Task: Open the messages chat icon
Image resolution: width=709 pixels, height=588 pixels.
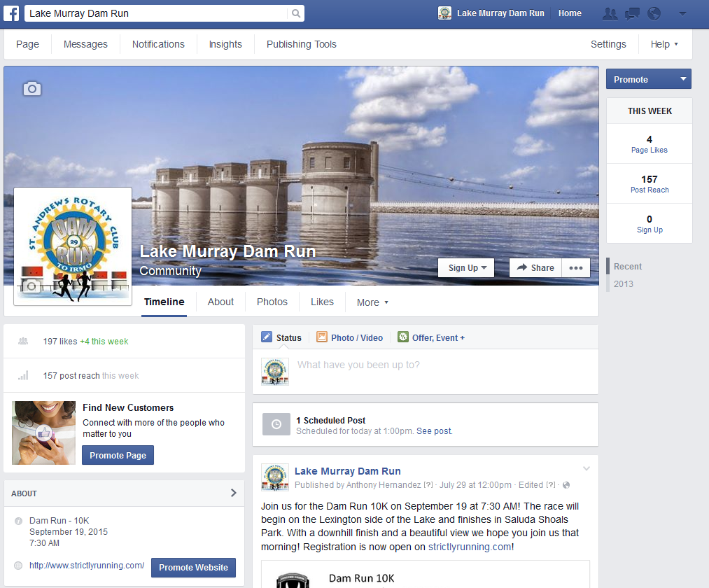Action: [632, 14]
